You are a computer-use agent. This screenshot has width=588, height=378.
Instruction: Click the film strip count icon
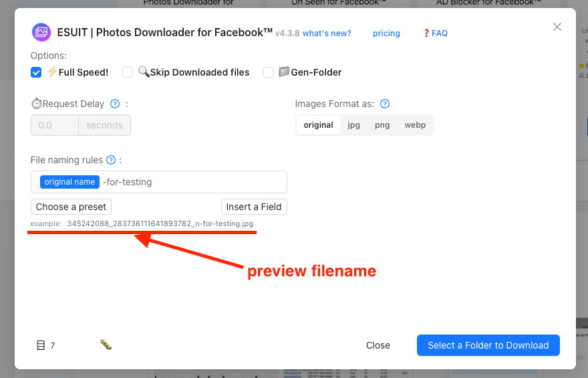[x=41, y=345]
